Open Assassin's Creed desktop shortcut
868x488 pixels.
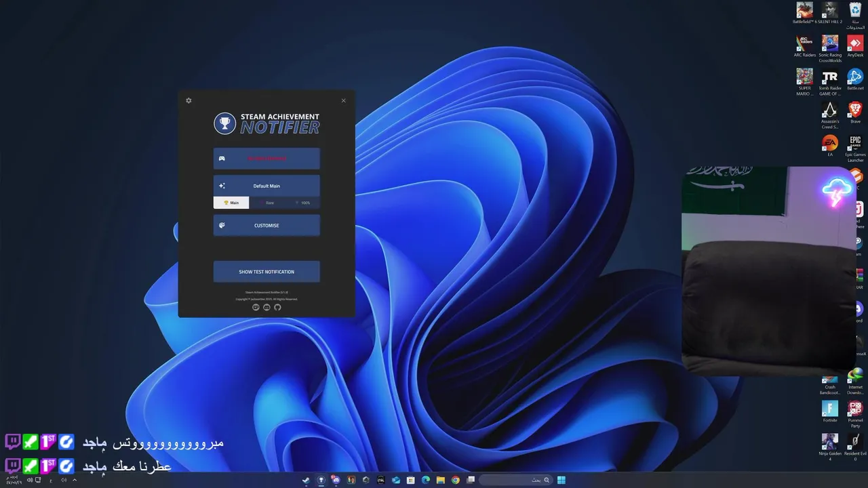click(x=830, y=115)
